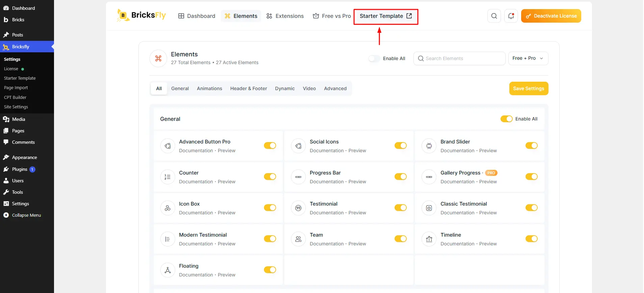Disable the Brand Slider element

point(532,145)
